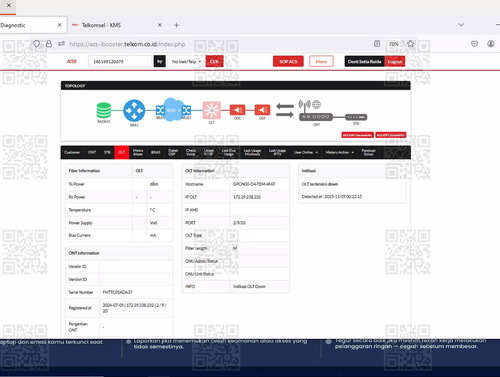Open reader view icon in address bar
This screenshot has height=377, width=500.
[377, 44]
